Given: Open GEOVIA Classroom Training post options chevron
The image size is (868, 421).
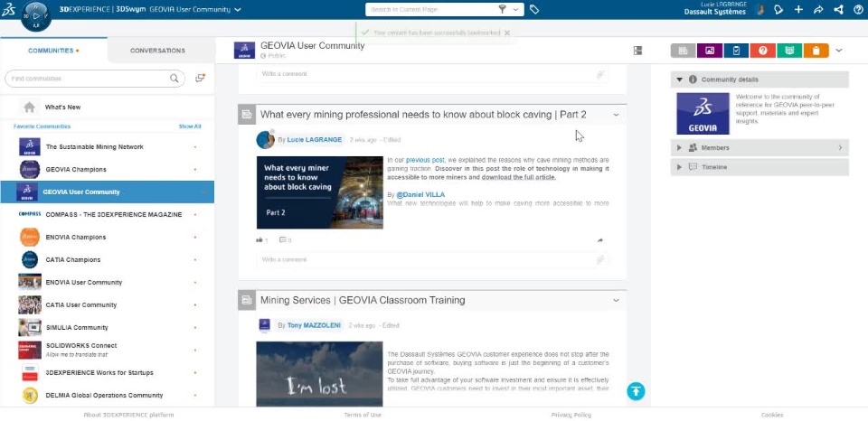Looking at the screenshot, I should 616,301.
